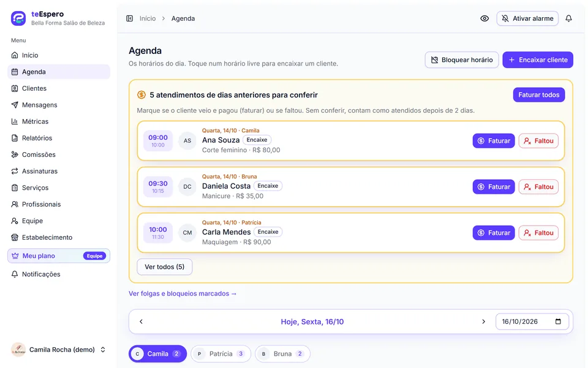Activate the alarm with Ativar alarme
This screenshot has width=588, height=368.
pos(527,18)
